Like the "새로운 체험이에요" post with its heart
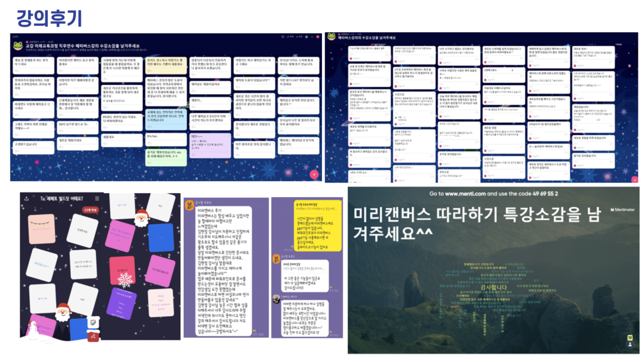Image resolution: width=644 pixels, height=362 pixels. (60, 147)
